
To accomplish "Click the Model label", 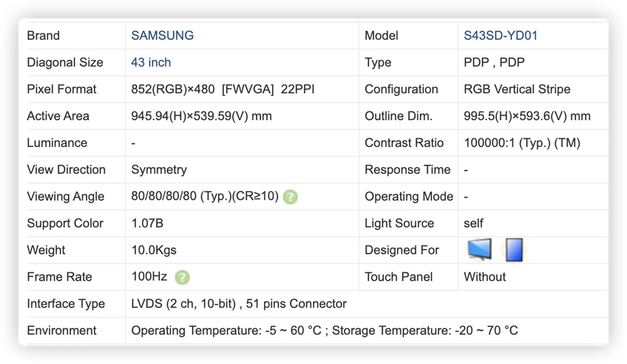I will 381,35.
